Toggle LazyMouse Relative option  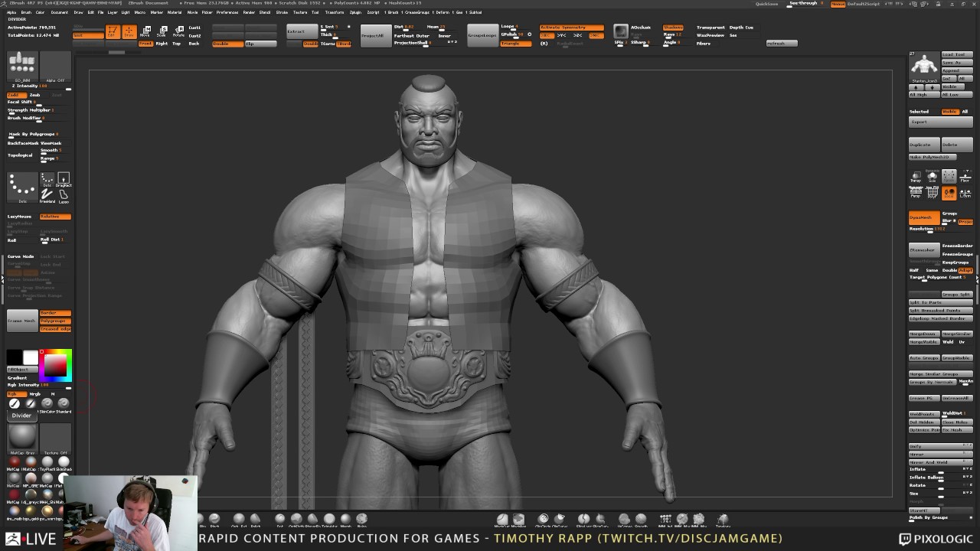click(x=55, y=217)
